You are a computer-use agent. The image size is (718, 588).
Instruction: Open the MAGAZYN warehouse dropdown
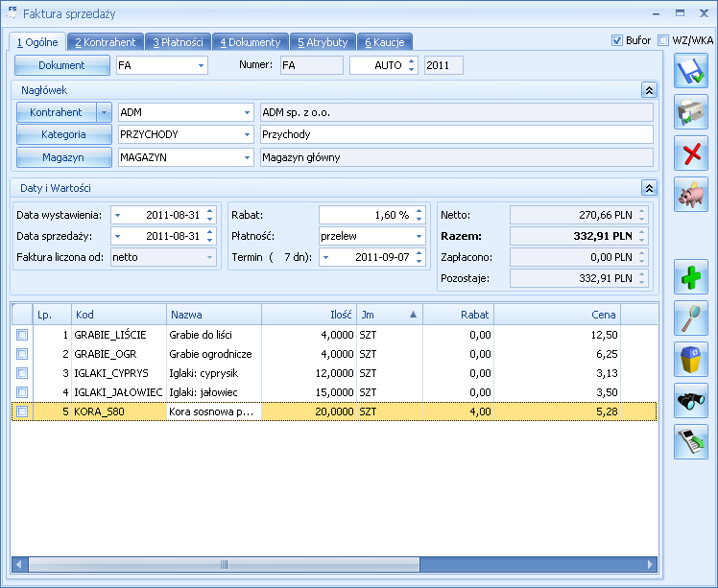click(x=247, y=157)
